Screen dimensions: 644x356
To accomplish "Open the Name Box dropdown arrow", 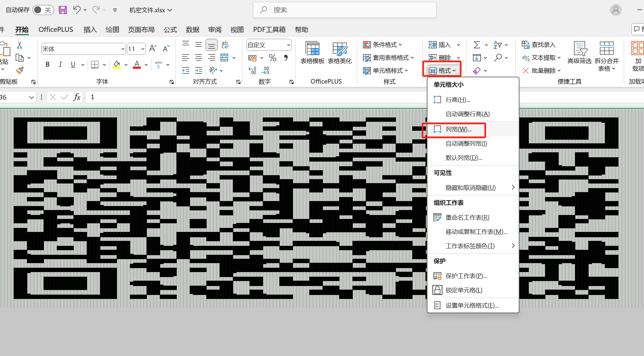I will click(x=31, y=97).
